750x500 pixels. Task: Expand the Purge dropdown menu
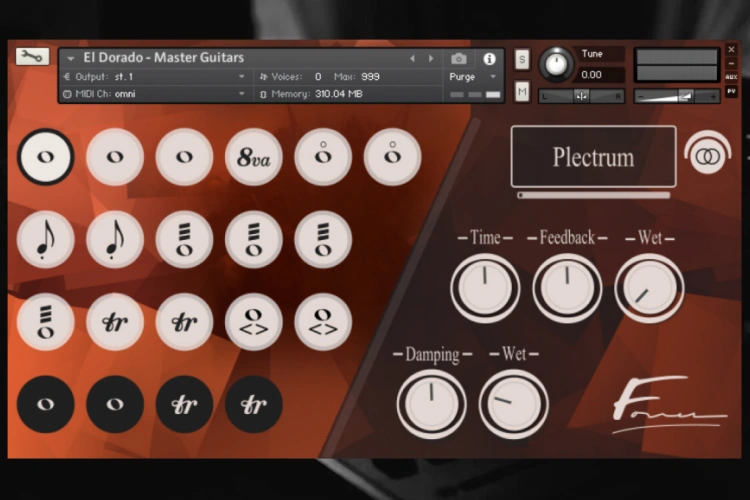(473, 76)
